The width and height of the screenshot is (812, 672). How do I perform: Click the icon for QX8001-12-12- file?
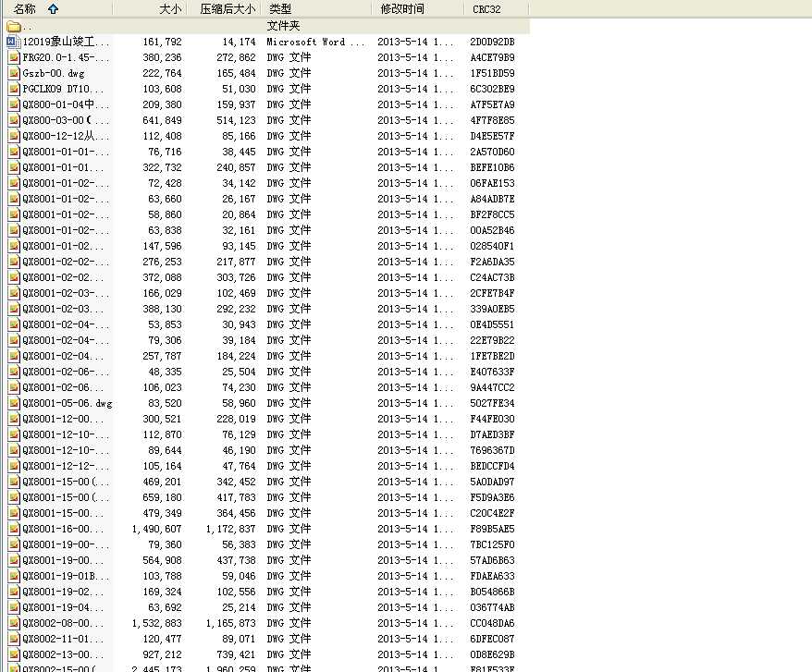point(15,466)
